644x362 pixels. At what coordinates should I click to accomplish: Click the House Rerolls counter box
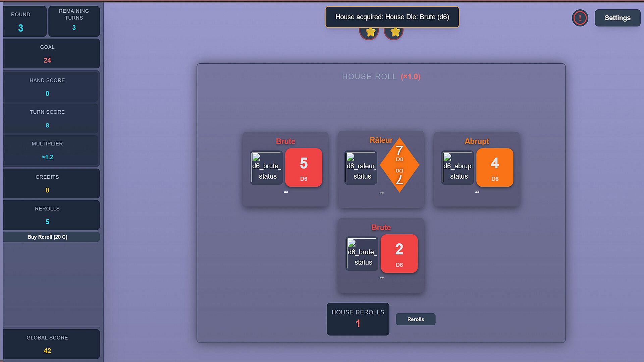pyautogui.click(x=358, y=319)
